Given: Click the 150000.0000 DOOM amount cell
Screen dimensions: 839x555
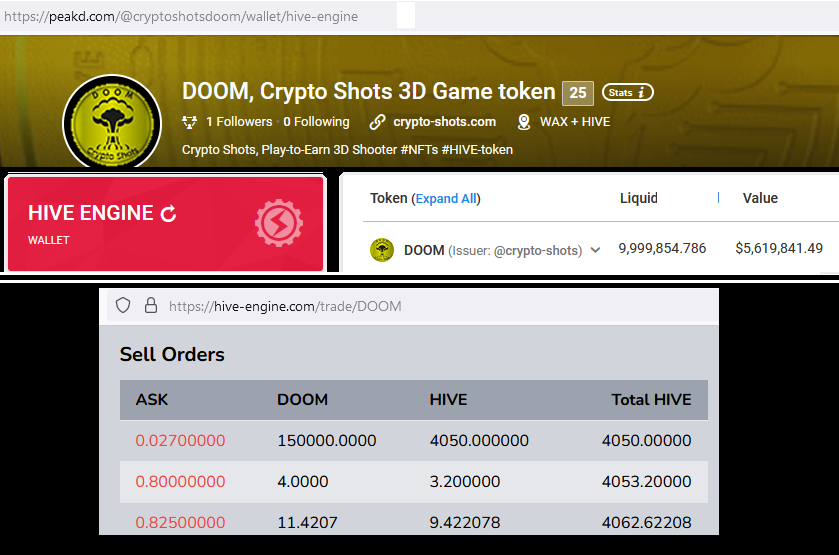Looking at the screenshot, I should click(x=326, y=440).
